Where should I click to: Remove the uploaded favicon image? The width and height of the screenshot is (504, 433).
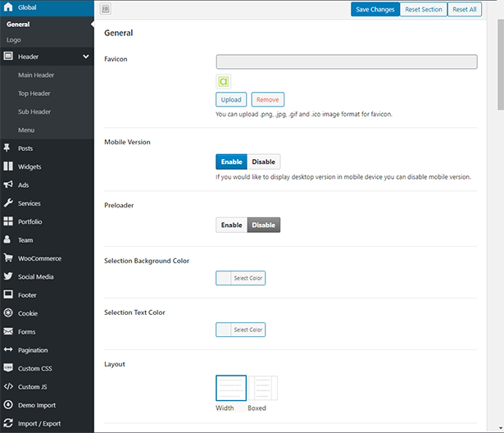[x=267, y=99]
